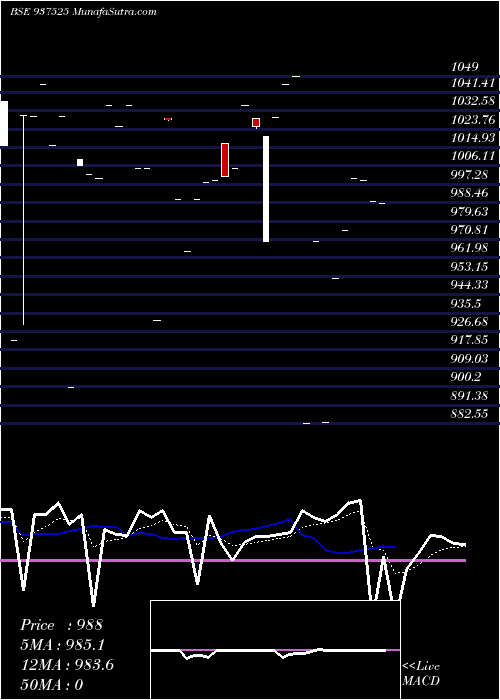Click the 1014.93 price axis label
500x700 pixels.
click(473, 138)
